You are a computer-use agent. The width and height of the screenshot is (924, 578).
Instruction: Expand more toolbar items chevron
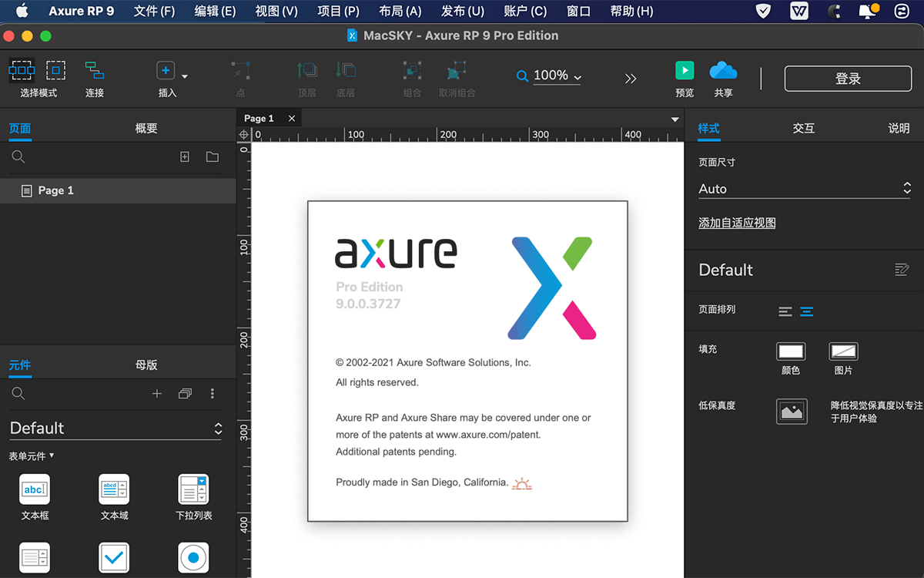point(631,79)
